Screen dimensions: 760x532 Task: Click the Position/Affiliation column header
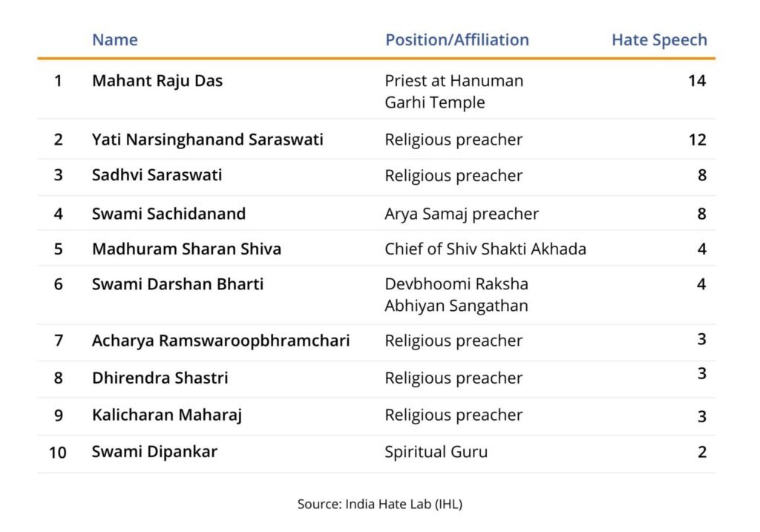point(456,40)
